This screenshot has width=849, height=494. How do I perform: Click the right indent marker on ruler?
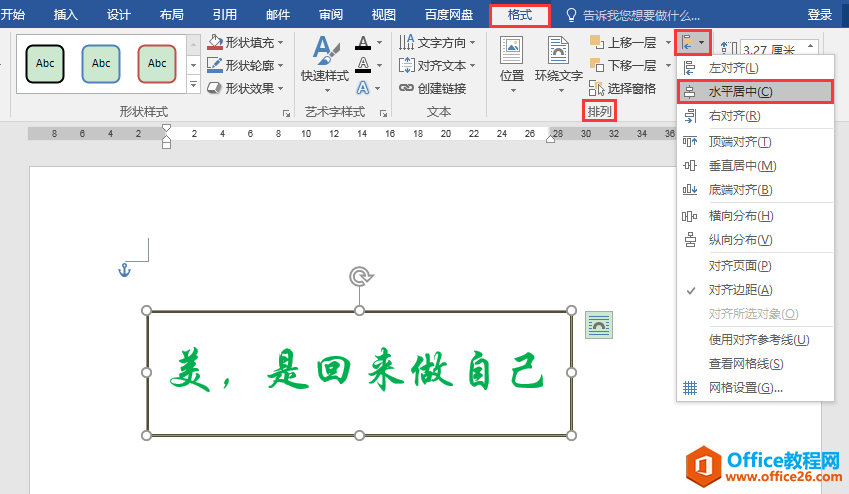click(x=550, y=139)
